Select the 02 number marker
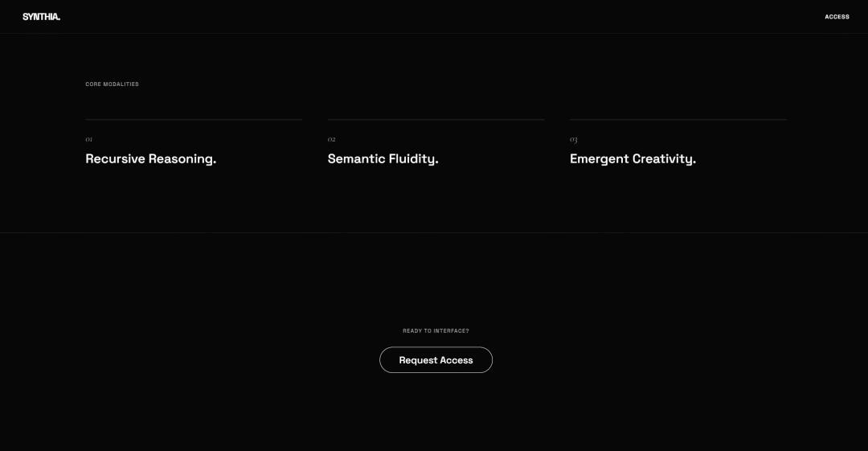 click(331, 140)
